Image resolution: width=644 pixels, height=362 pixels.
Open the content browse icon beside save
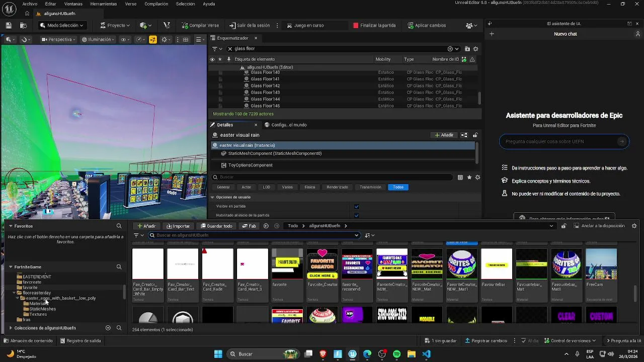tap(23, 25)
